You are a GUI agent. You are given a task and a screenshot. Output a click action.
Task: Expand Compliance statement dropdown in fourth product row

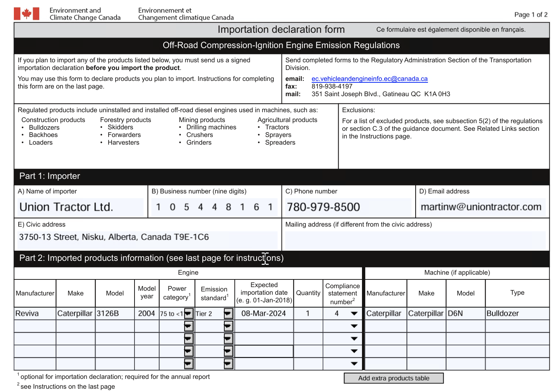[x=354, y=351]
